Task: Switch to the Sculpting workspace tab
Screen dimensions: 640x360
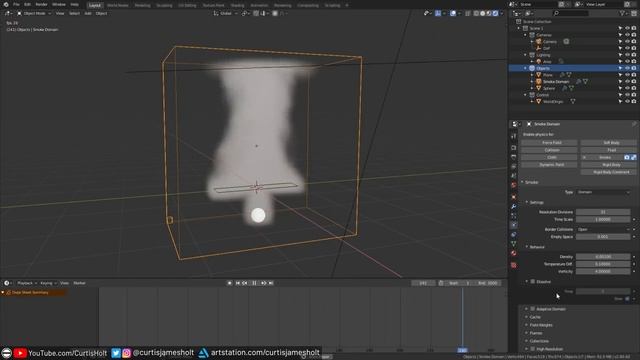Action: pos(164,5)
